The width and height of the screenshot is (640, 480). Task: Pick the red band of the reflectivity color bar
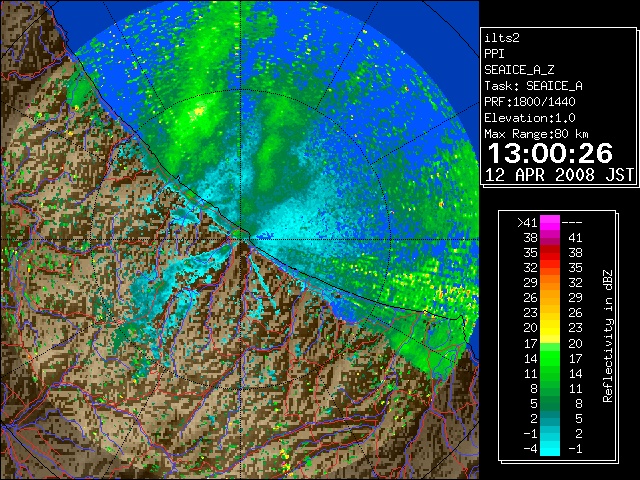pyautogui.click(x=550, y=253)
